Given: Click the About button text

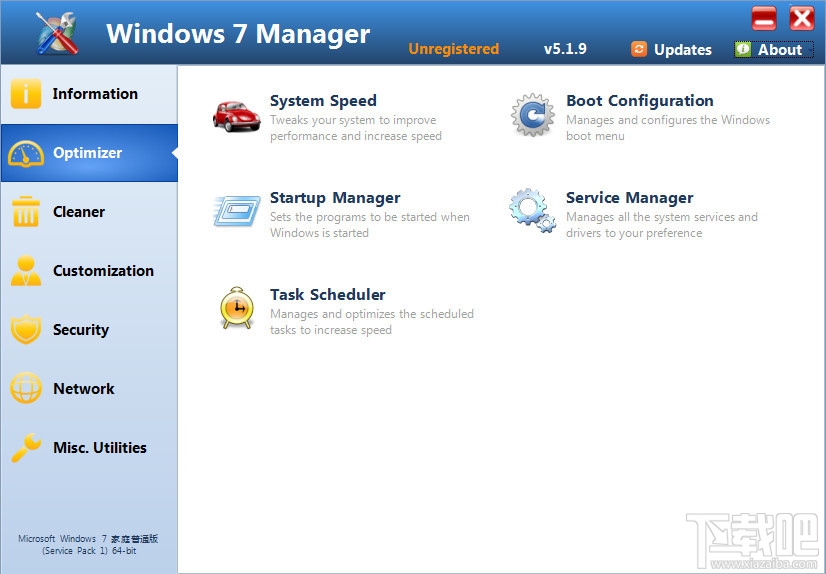Looking at the screenshot, I should tap(780, 50).
